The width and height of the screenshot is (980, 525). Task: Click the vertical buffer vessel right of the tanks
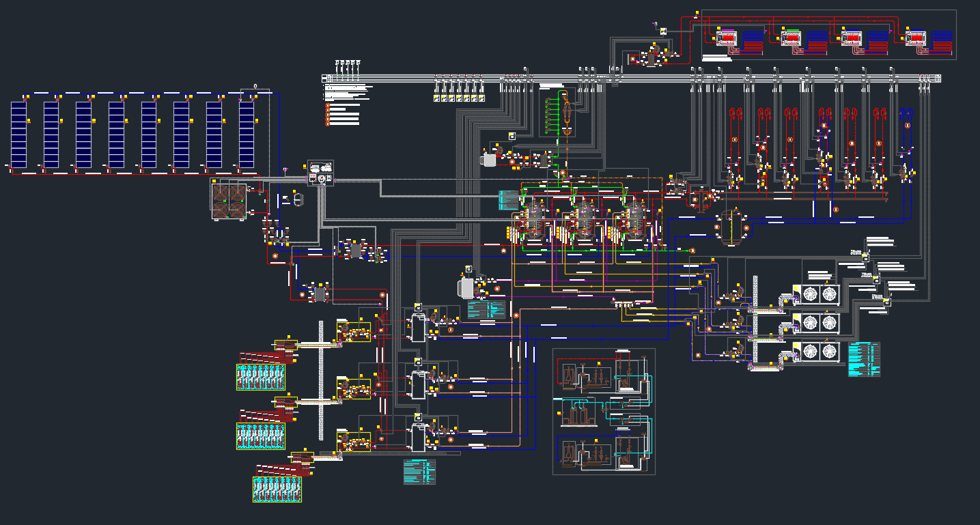[x=729, y=226]
